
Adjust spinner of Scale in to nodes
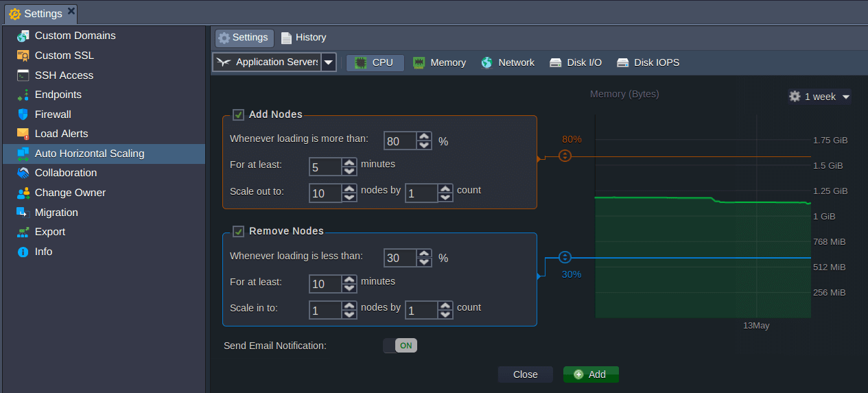pos(349,310)
